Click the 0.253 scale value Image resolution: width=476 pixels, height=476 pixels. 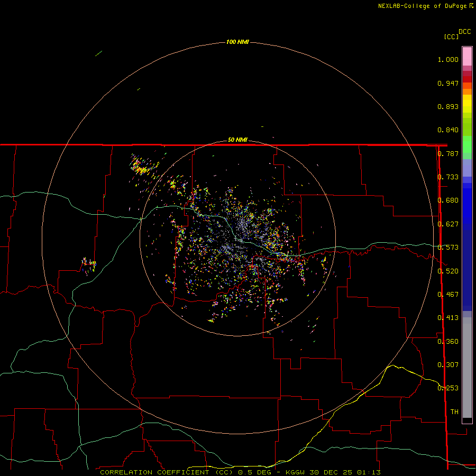(x=448, y=388)
